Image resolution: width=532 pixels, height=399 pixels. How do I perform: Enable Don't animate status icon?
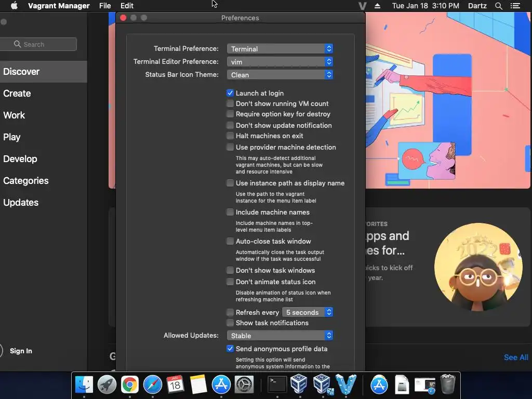coord(230,282)
